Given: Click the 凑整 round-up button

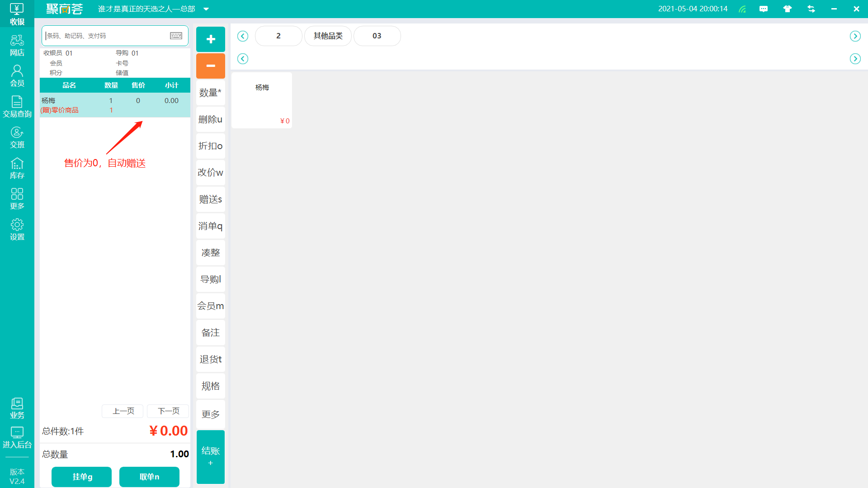Looking at the screenshot, I should tap(211, 253).
